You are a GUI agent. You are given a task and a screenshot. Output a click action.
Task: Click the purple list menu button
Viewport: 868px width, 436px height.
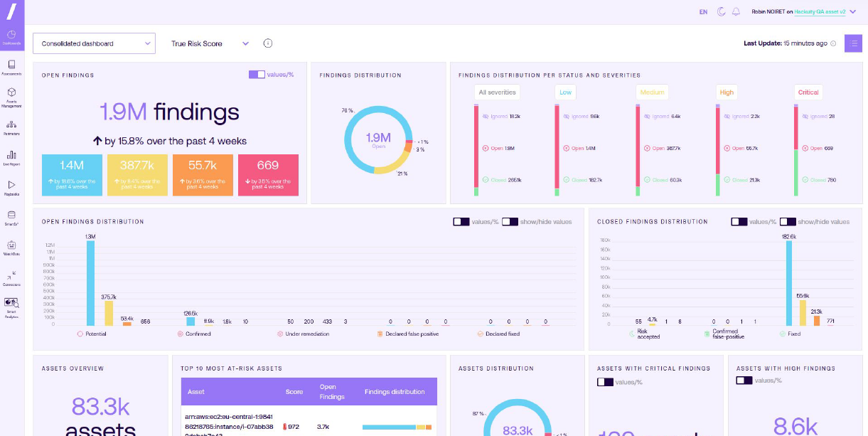click(853, 43)
